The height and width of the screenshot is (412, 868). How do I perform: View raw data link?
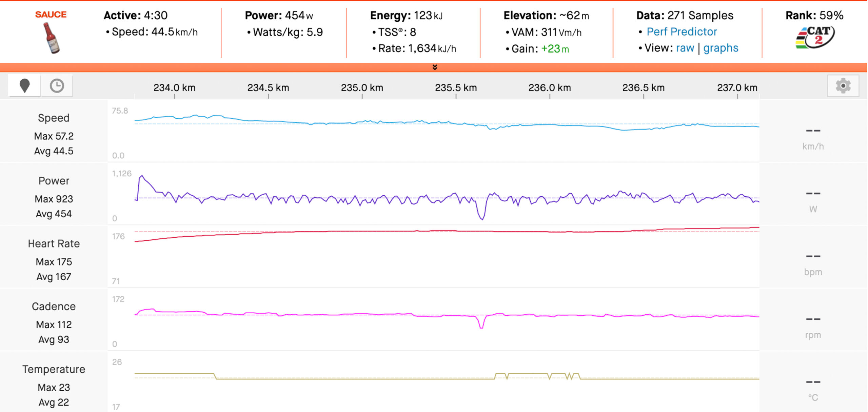pyautogui.click(x=685, y=48)
